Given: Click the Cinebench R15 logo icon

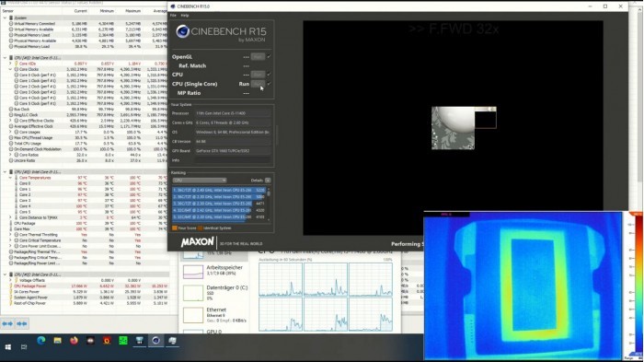Looking at the screenshot, I should [182, 31].
